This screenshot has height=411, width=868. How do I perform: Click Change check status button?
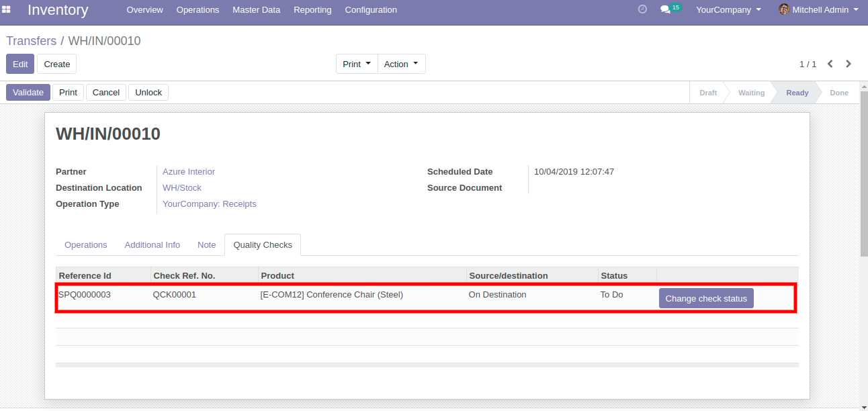pyautogui.click(x=706, y=298)
